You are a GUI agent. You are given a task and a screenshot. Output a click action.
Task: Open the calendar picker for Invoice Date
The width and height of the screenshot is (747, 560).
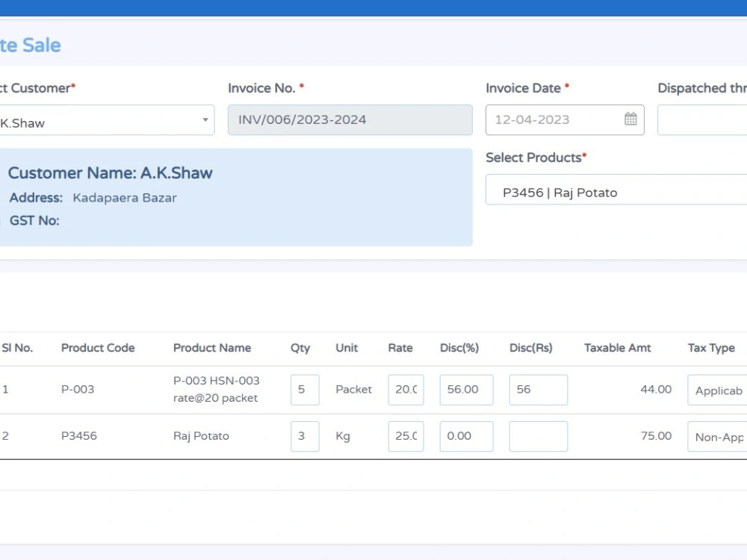[x=630, y=119]
